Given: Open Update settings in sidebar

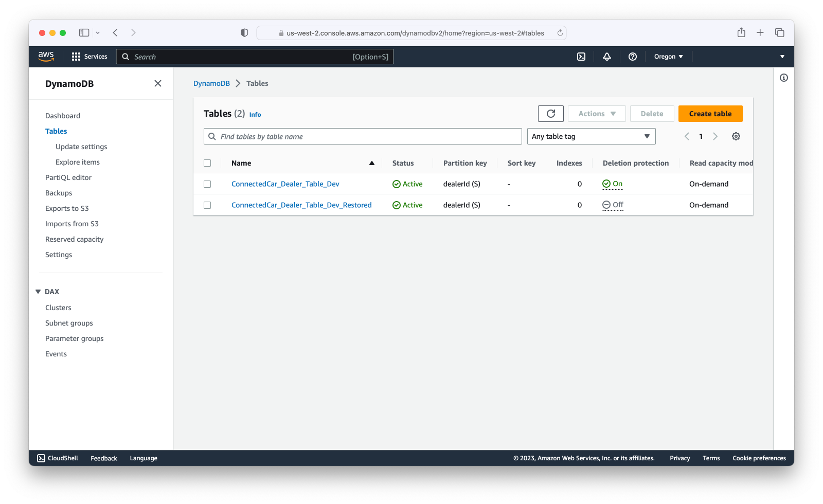Looking at the screenshot, I should (x=81, y=147).
